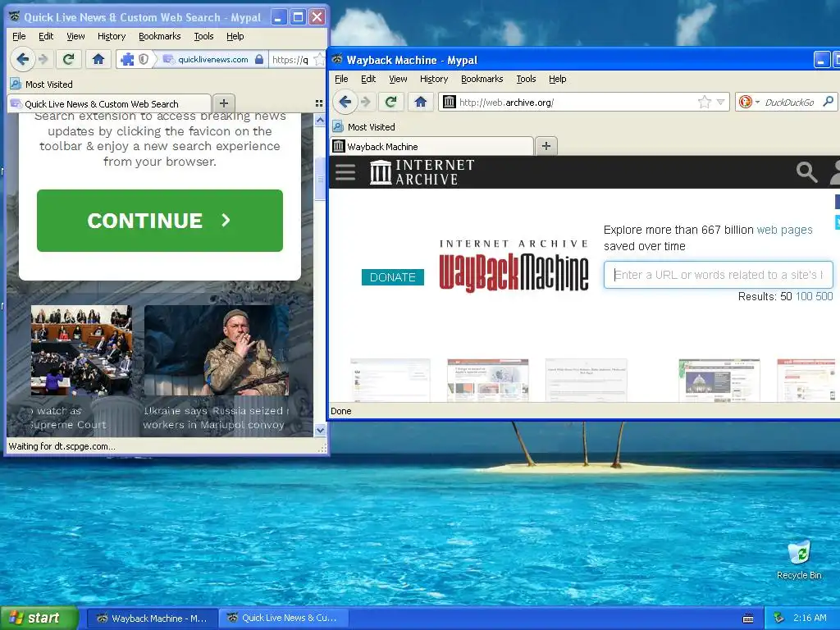
Task: Click site identity icon before web.archive.org URL
Action: [x=450, y=102]
